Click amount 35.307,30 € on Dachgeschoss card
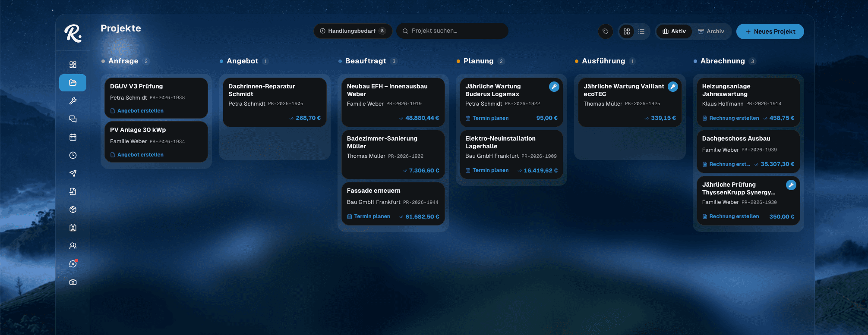The width and height of the screenshot is (868, 335). 777,164
